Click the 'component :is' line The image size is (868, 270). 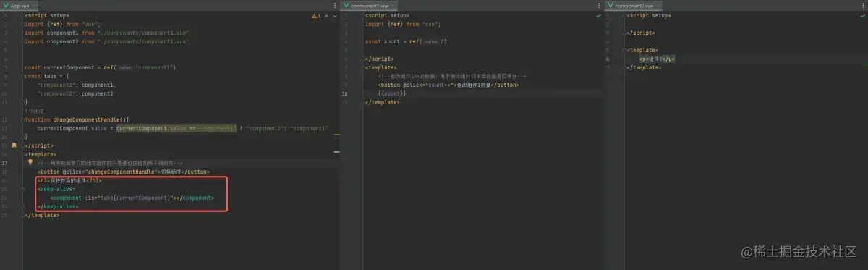point(132,198)
